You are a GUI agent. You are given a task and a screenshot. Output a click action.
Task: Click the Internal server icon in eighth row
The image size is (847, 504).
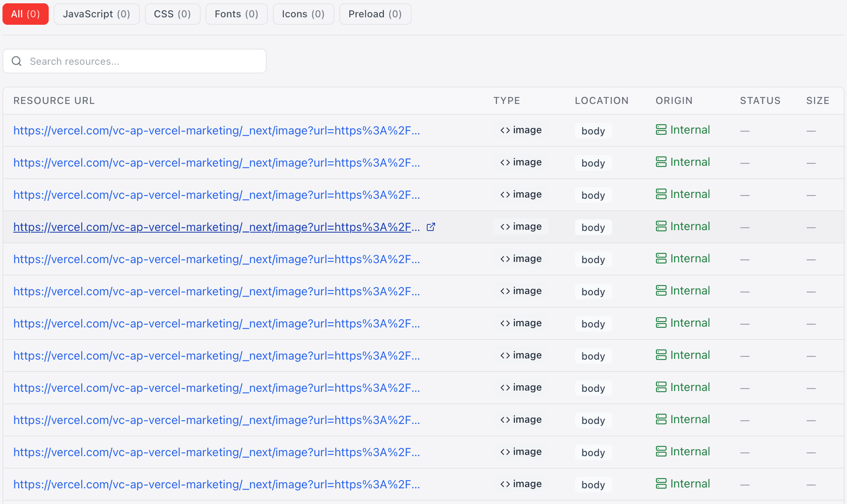(661, 355)
